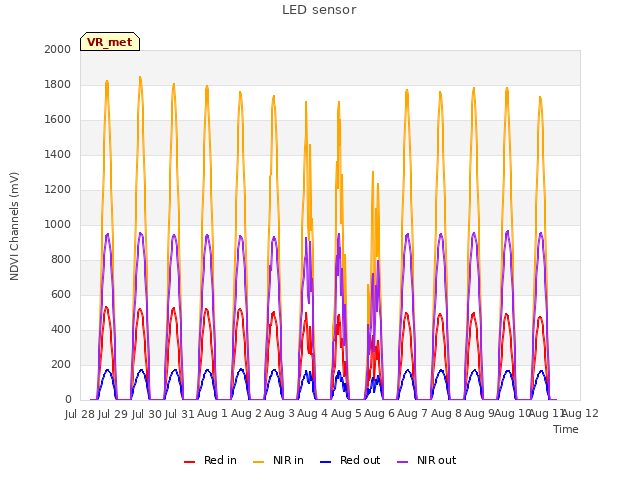The height and width of the screenshot is (480, 640).
Task: Click the Jul 30 x-axis date label
Action: 146,414
